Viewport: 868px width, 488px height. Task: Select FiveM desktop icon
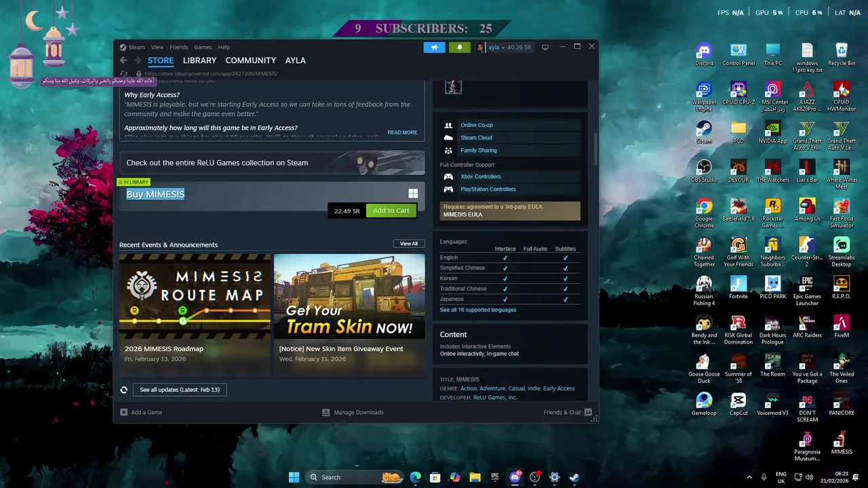coord(842,326)
